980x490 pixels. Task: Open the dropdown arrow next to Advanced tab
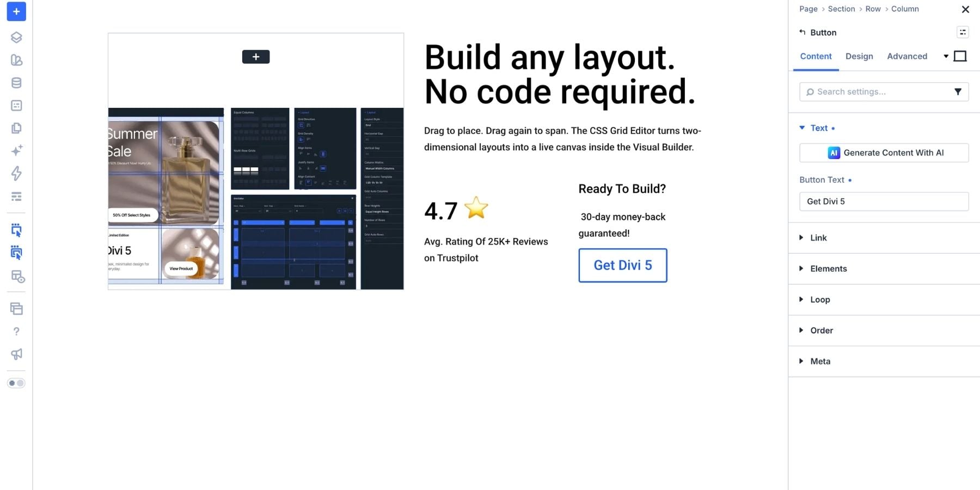(x=946, y=56)
